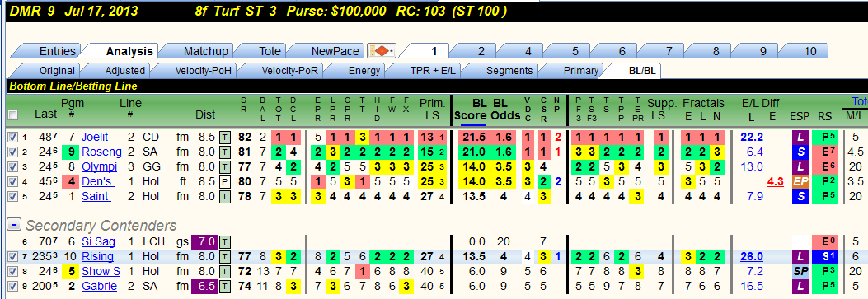Click the underlined 26.0 E/L value for Rising
The height and width of the screenshot is (299, 868).
pyautogui.click(x=752, y=256)
